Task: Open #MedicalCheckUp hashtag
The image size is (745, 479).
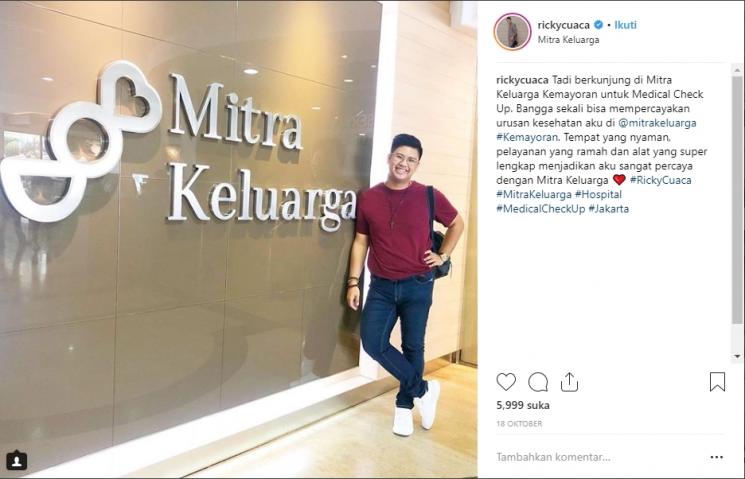Action: [x=541, y=209]
